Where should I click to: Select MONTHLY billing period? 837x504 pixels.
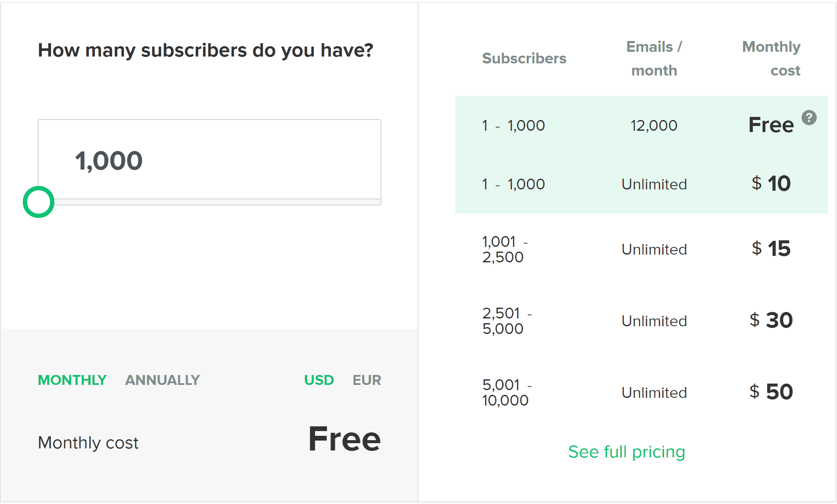[72, 380]
